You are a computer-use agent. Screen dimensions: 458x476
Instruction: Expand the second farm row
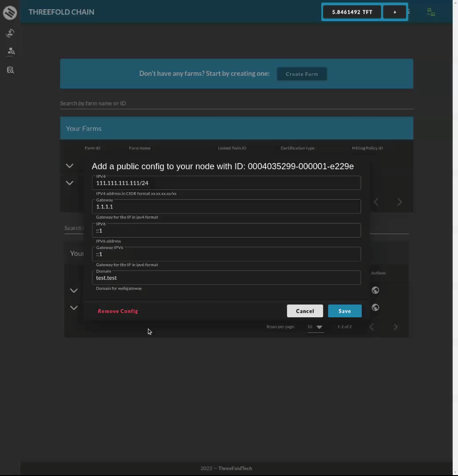coord(69,182)
